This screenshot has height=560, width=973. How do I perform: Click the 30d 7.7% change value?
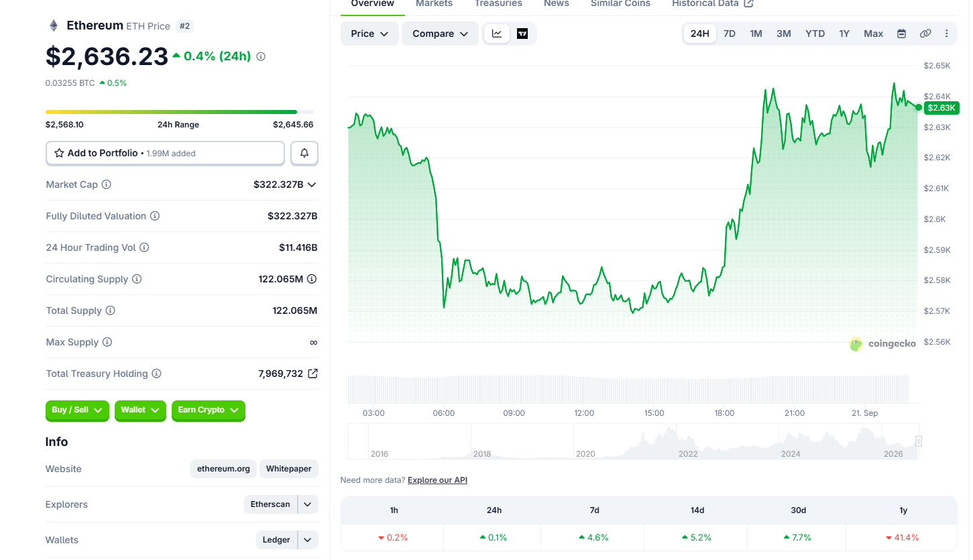(798, 538)
